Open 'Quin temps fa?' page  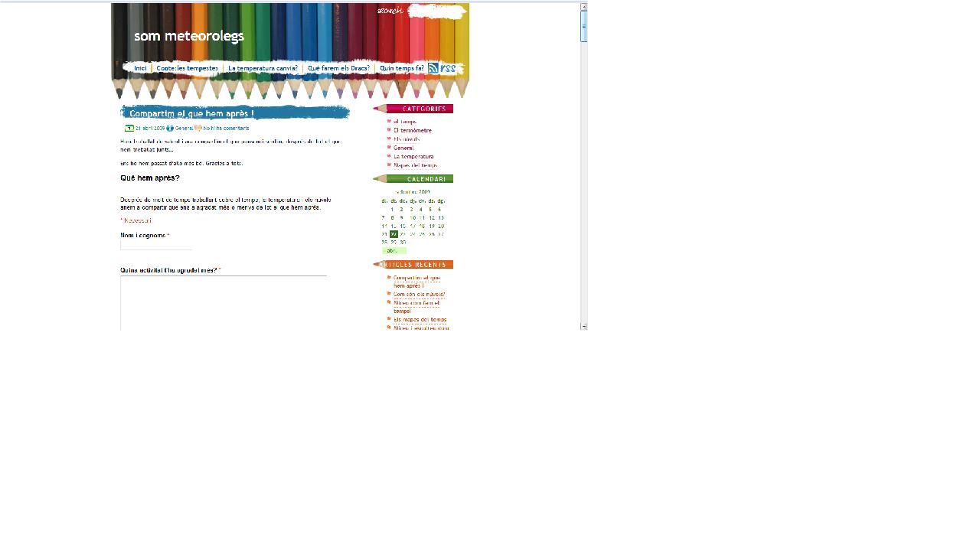pos(401,68)
